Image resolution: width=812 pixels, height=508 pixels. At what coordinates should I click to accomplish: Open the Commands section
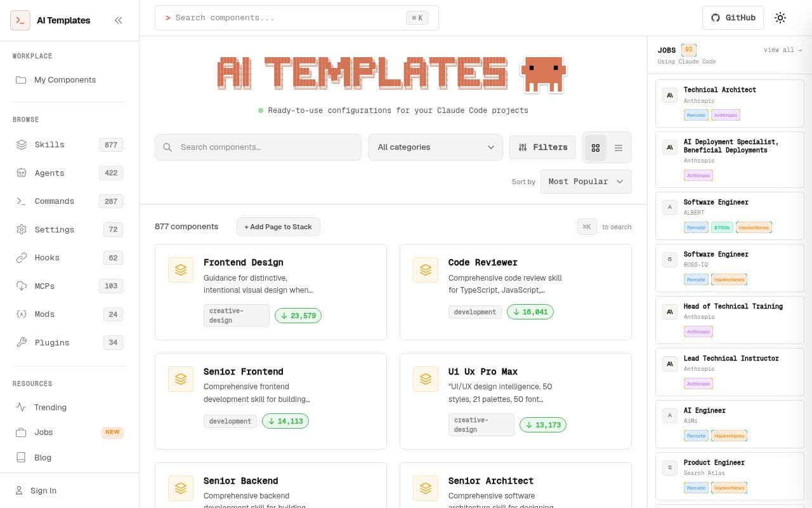tap(70, 201)
